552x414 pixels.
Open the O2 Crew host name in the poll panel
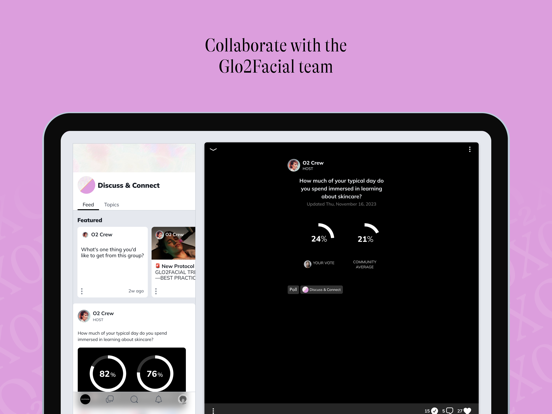pyautogui.click(x=313, y=163)
